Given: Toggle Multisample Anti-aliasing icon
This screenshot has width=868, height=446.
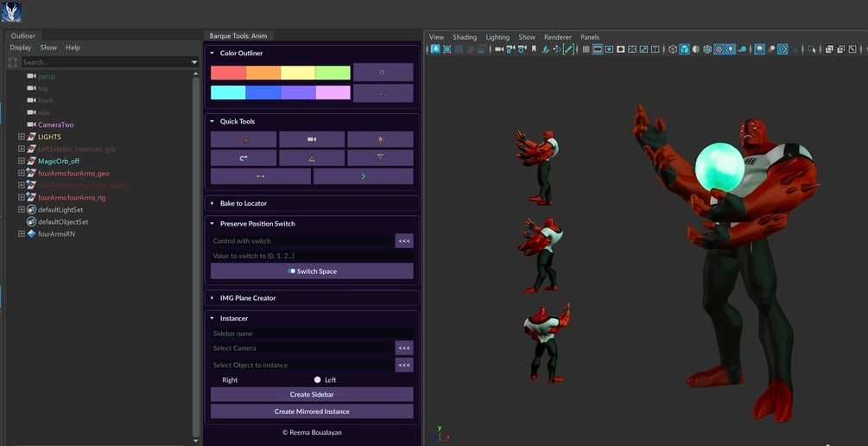Looking at the screenshot, I should pos(782,48).
